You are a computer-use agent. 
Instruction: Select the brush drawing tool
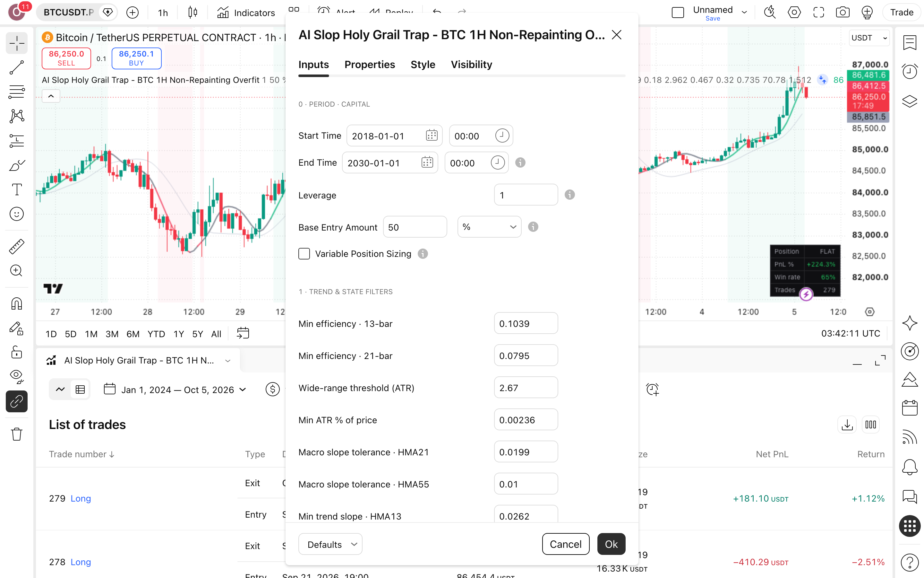click(16, 165)
